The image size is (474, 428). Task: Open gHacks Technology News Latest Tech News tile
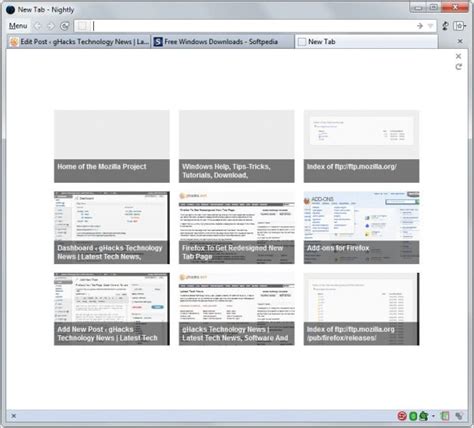point(237,309)
